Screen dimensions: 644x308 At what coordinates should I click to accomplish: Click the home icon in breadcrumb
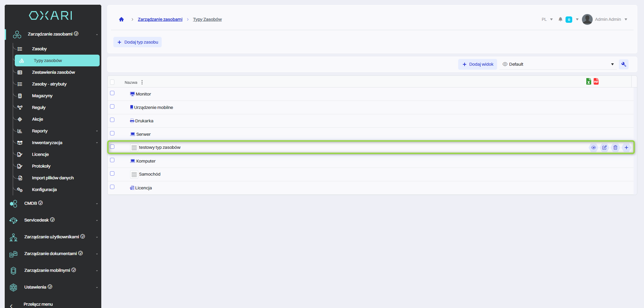121,19
